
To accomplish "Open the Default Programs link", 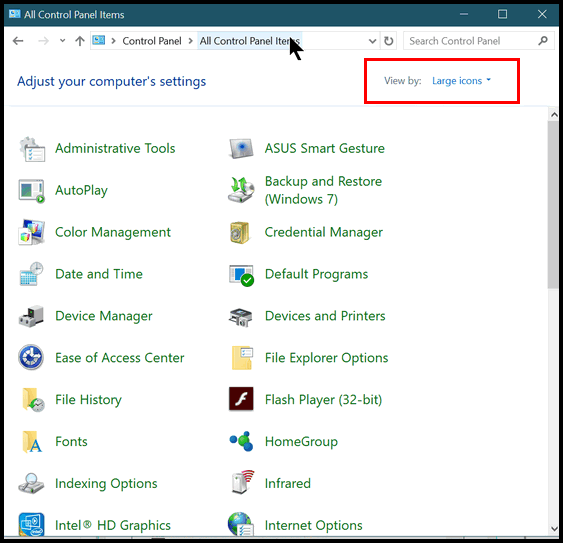I will tap(316, 274).
